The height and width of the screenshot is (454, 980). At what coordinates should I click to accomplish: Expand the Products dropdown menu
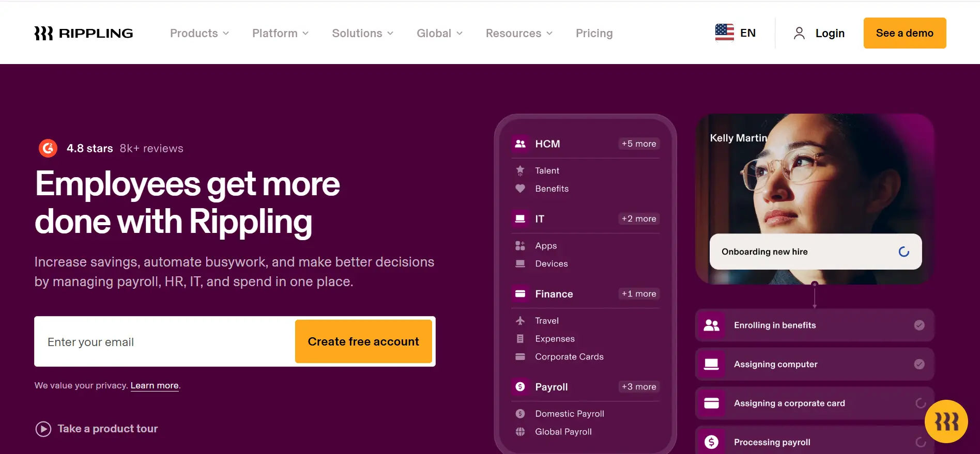click(200, 33)
